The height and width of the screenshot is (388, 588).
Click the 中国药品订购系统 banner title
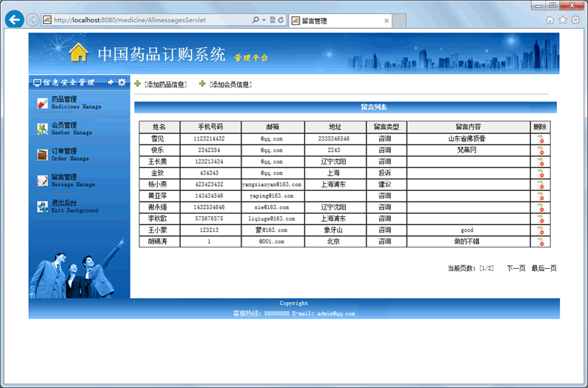(x=161, y=54)
